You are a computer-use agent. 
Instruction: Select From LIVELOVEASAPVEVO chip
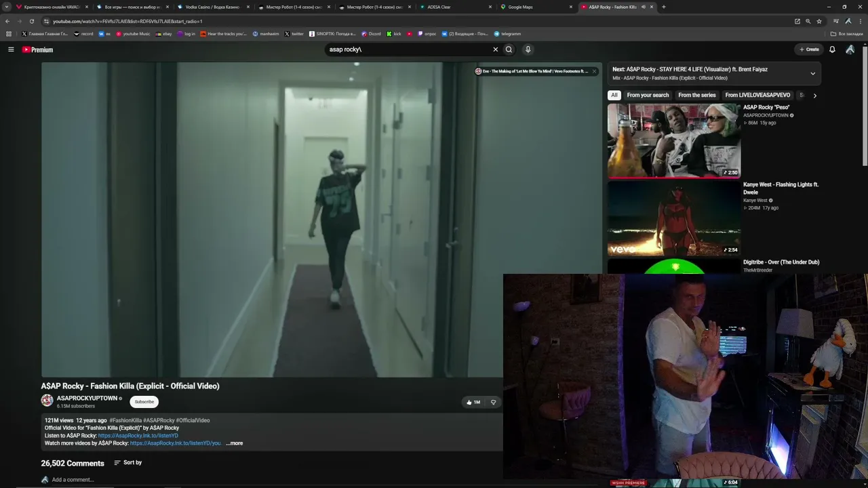tap(757, 96)
